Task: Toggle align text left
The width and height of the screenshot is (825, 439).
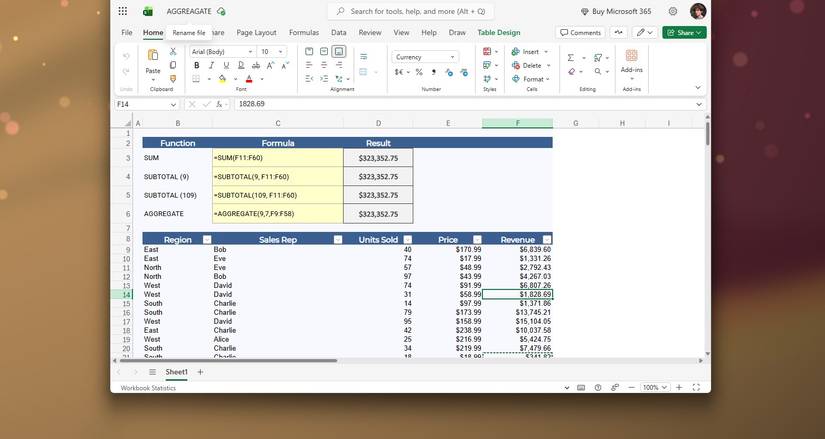Action: click(309, 65)
